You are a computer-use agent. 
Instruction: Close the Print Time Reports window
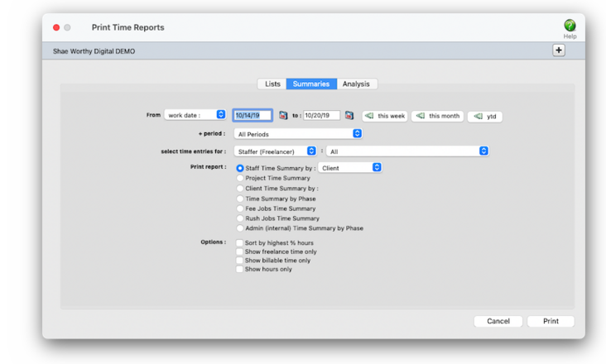coord(56,27)
